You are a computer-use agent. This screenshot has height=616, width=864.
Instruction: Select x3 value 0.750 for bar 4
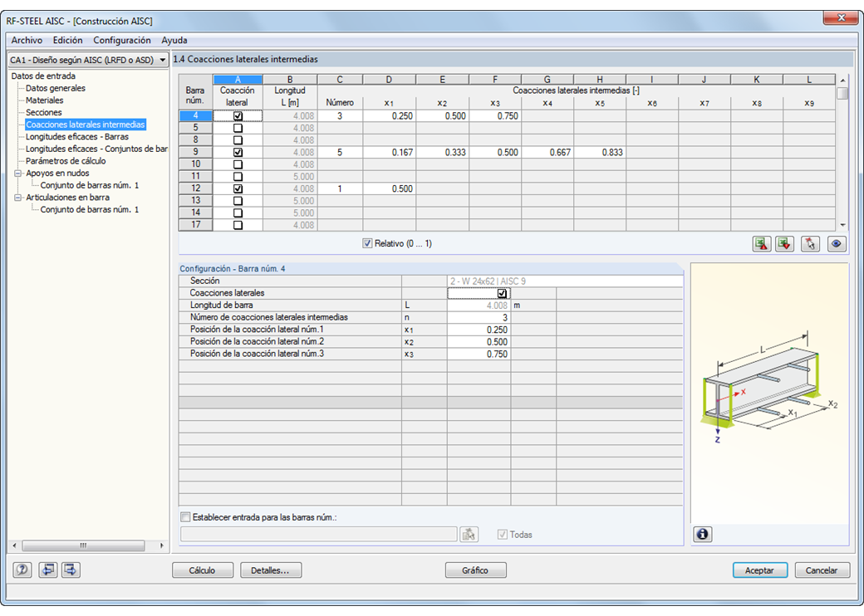(x=495, y=116)
